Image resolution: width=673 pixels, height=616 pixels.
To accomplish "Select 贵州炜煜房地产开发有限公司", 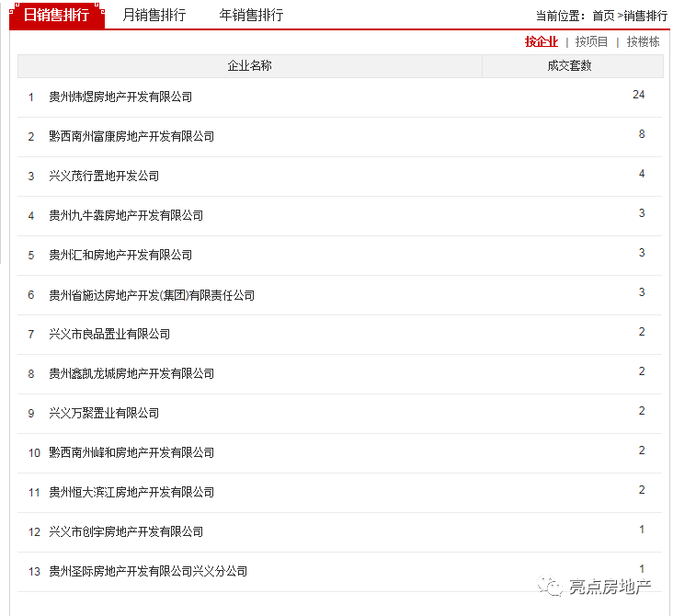I will [120, 97].
